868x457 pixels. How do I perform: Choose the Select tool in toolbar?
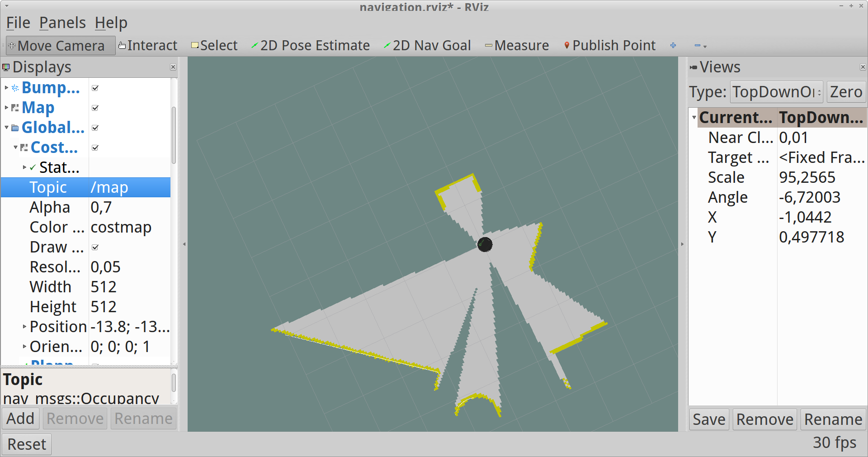[214, 46]
